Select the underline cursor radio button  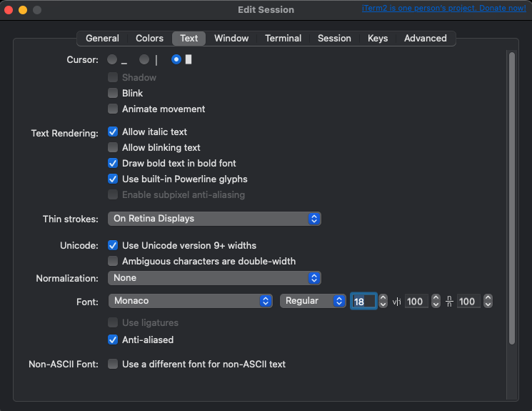(x=112, y=60)
